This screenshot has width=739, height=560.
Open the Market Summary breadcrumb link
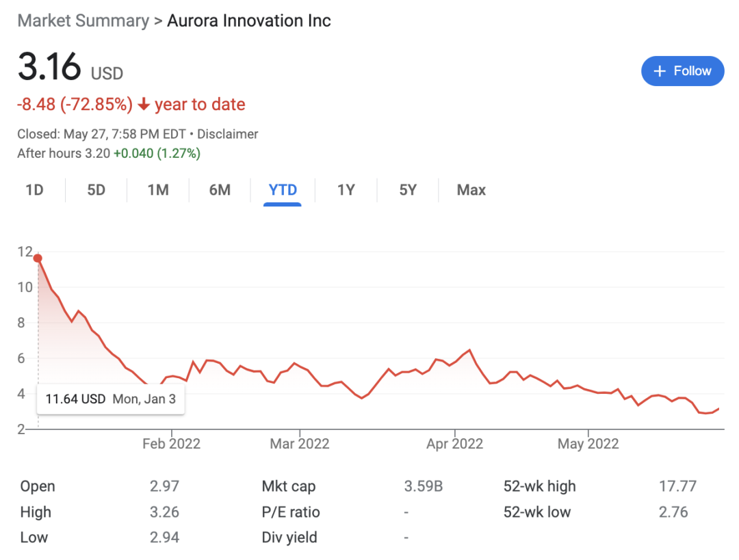coord(83,21)
